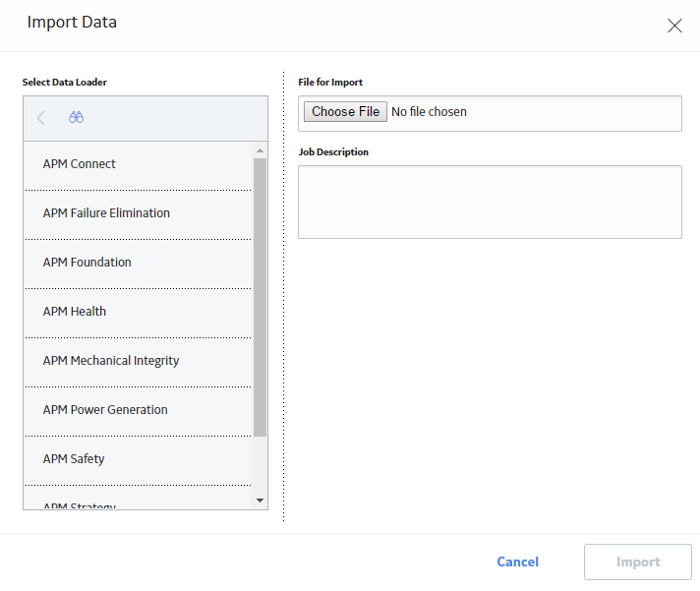Viewport: 700px width, 591px height.
Task: Select APM Failure Elimination loader
Action: (x=138, y=213)
